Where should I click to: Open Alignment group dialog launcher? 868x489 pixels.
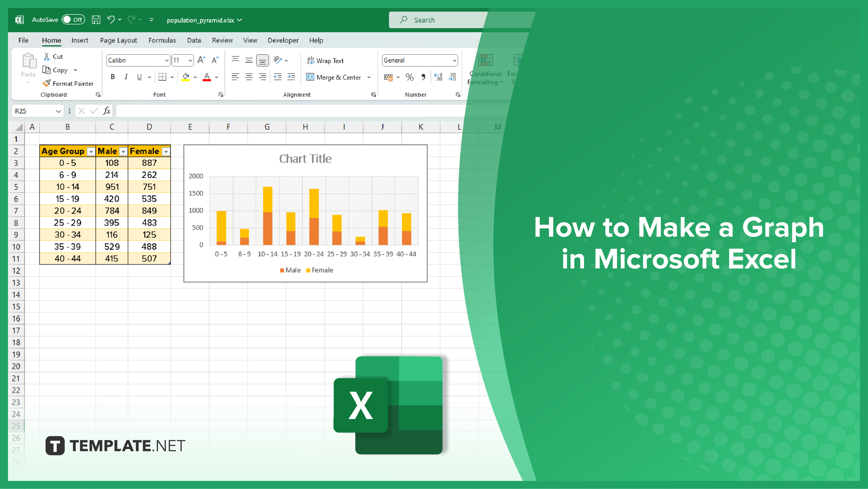point(374,95)
